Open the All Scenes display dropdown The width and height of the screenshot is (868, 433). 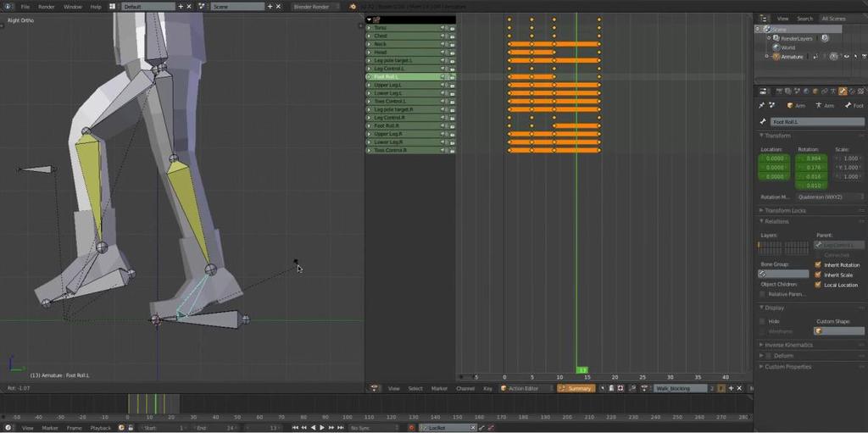click(x=833, y=19)
